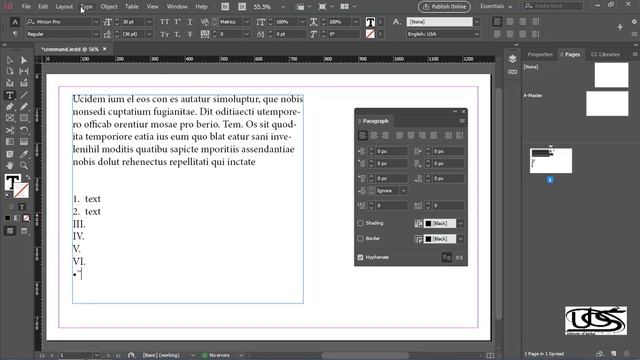Screen dimensions: 640x360
Task: Click the Strikethrough formatting icon
Action: 190,35
